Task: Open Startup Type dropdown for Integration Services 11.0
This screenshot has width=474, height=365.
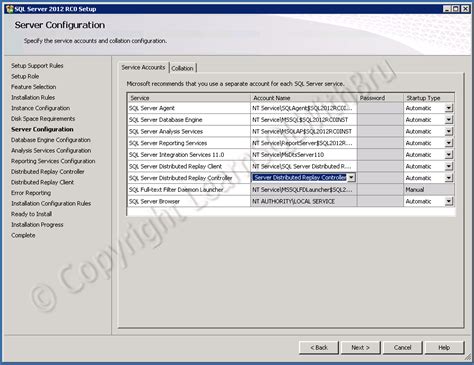Action: click(x=449, y=155)
